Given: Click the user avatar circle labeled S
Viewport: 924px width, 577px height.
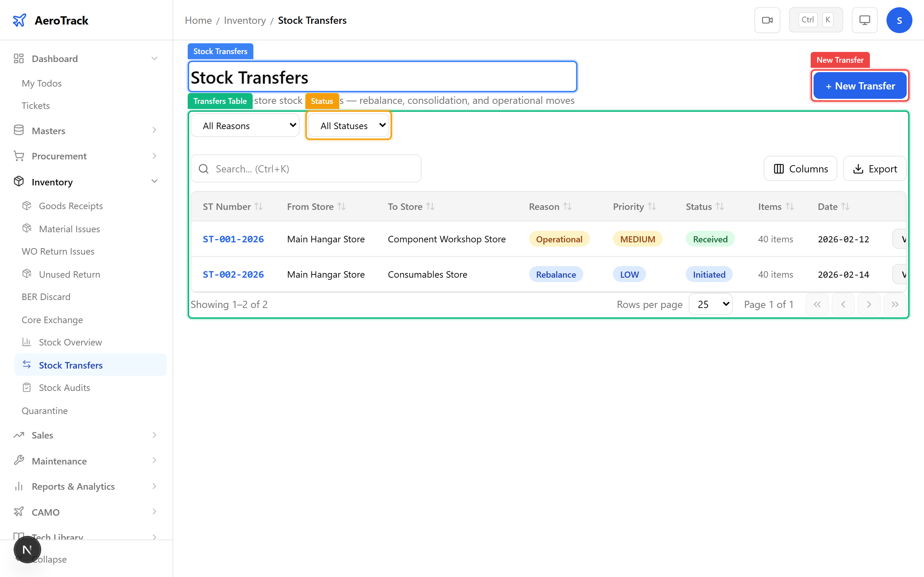Looking at the screenshot, I should point(899,20).
